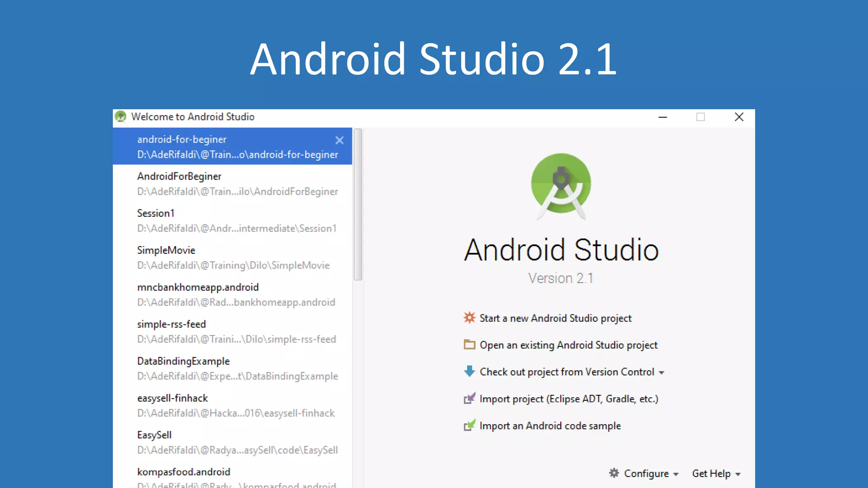Open the Session1 recent project
The height and width of the screenshot is (488, 868).
232,220
